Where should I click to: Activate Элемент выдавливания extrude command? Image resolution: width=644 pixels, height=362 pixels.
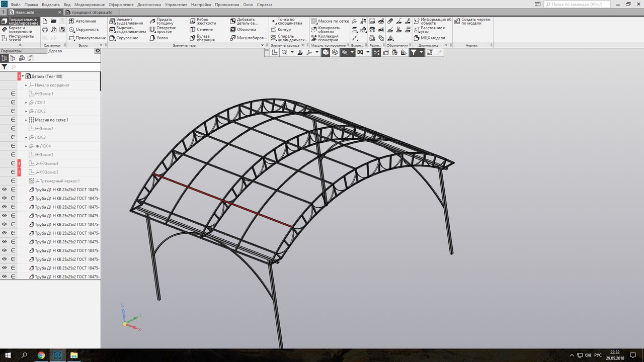[x=126, y=21]
